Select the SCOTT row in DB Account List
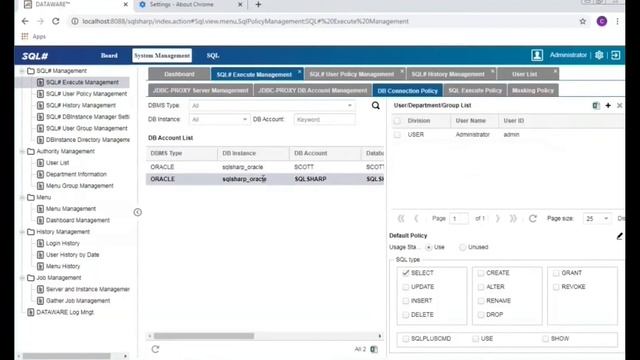The width and height of the screenshot is (640, 360). click(265, 167)
